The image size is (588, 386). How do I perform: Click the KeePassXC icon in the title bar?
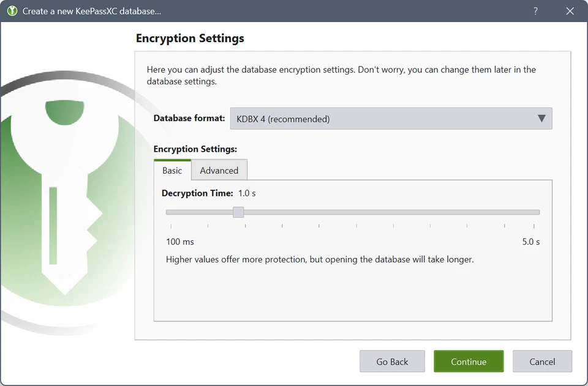pyautogui.click(x=11, y=10)
